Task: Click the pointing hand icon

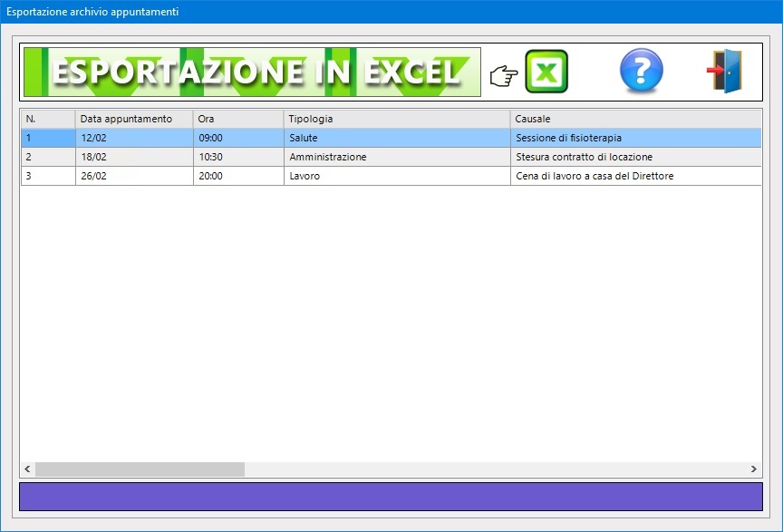Action: 503,76
